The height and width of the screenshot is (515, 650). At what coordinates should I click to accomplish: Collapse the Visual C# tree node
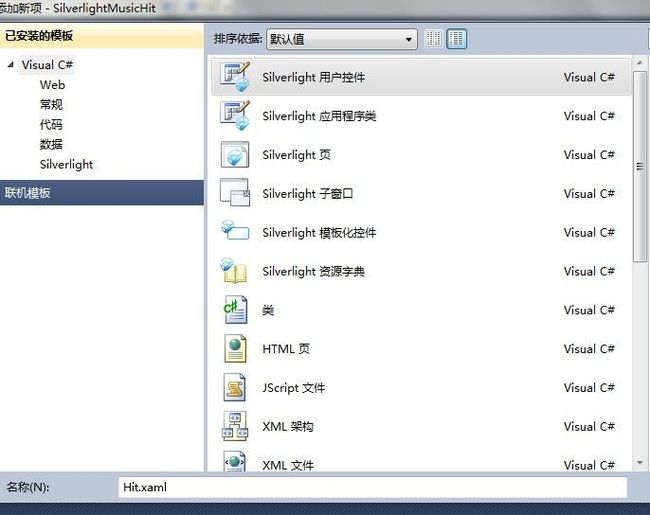[11, 65]
